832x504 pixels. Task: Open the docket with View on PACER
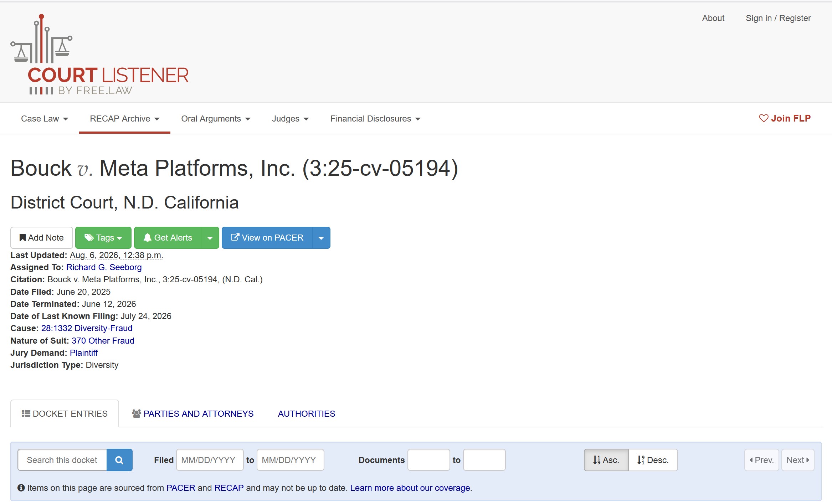coord(267,238)
